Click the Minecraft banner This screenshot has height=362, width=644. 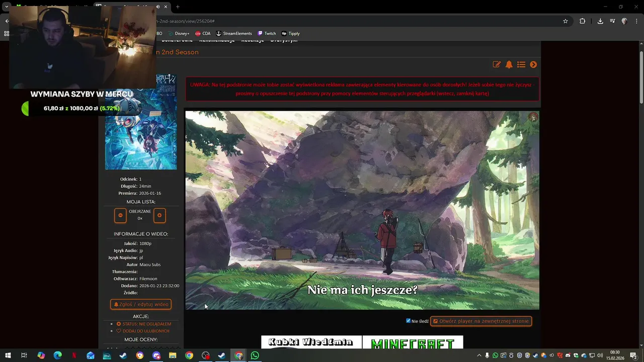click(x=413, y=342)
